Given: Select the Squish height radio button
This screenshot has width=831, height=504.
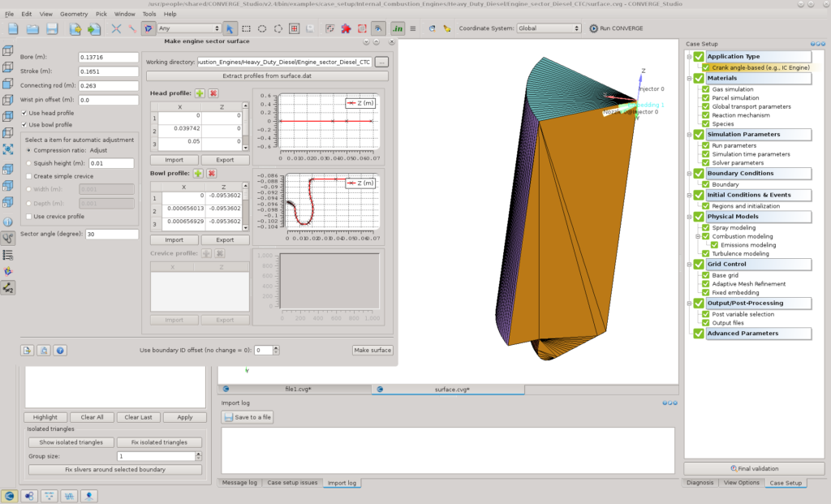Looking at the screenshot, I should [29, 163].
